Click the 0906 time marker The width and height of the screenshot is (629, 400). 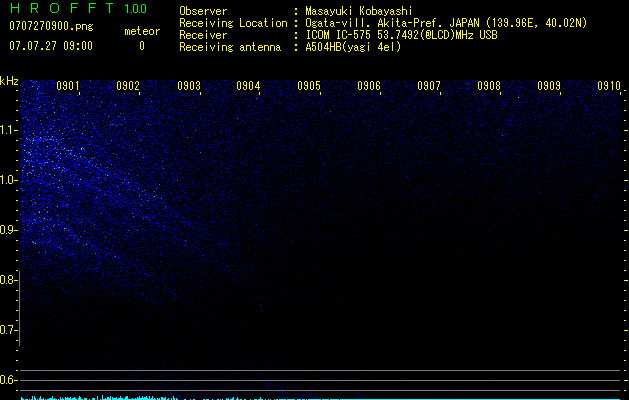click(x=369, y=86)
